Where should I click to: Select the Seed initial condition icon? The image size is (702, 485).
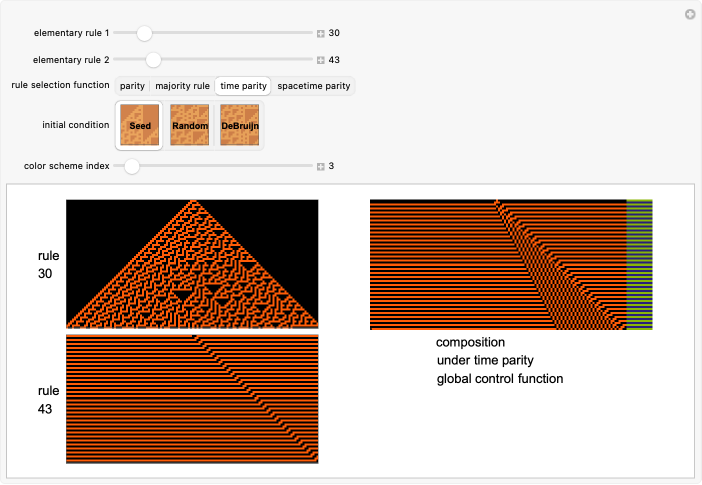pyautogui.click(x=140, y=125)
